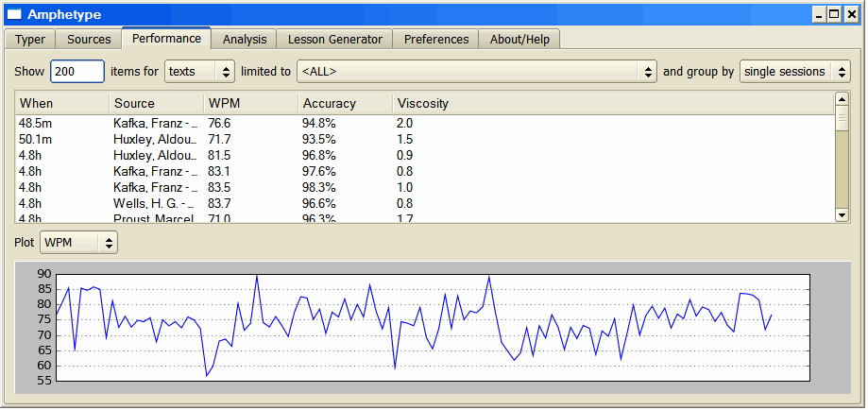Click viscosity value 1.5

pyautogui.click(x=404, y=140)
